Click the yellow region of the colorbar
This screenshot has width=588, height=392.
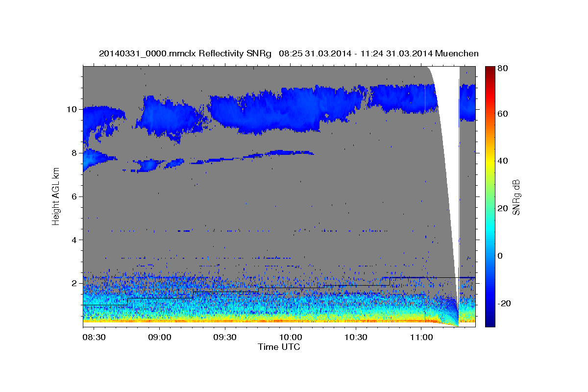point(490,162)
